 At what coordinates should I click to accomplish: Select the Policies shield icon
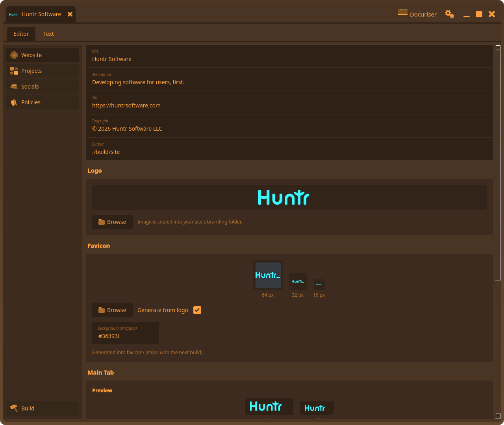[x=14, y=102]
